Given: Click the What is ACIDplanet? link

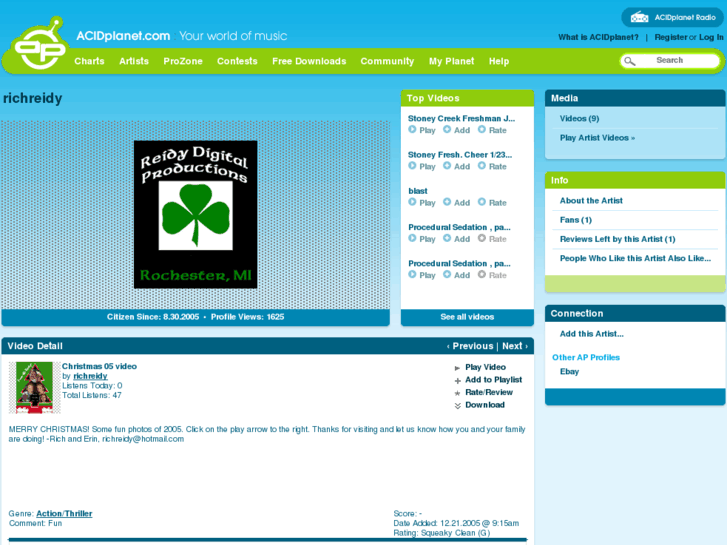Looking at the screenshot, I should 598,37.
